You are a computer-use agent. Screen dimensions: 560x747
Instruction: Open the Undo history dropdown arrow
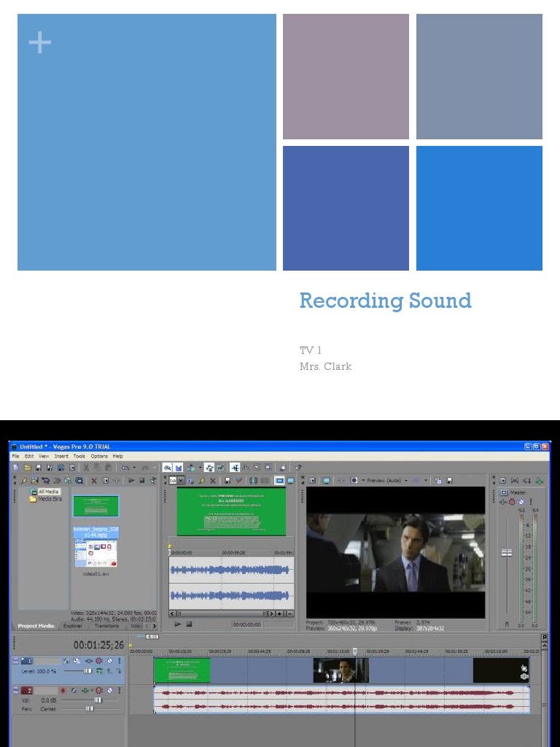(x=134, y=468)
